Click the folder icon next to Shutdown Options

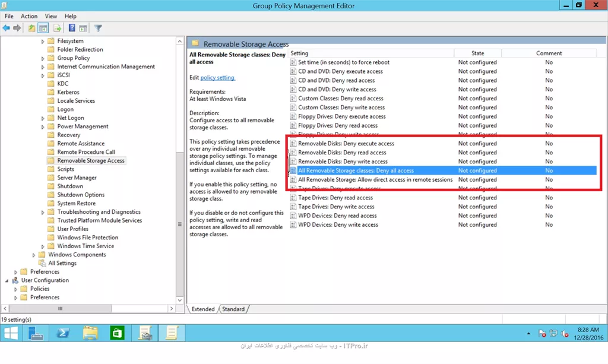[50, 195]
